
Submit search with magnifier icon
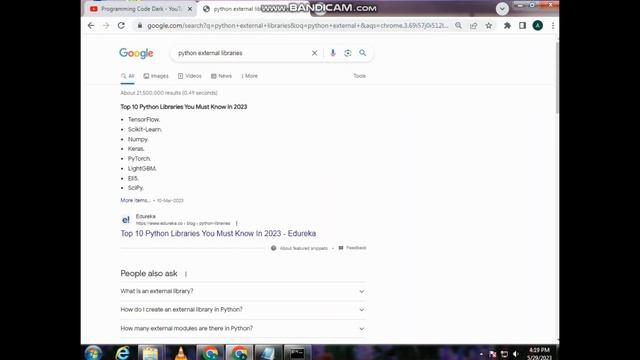[x=362, y=53]
